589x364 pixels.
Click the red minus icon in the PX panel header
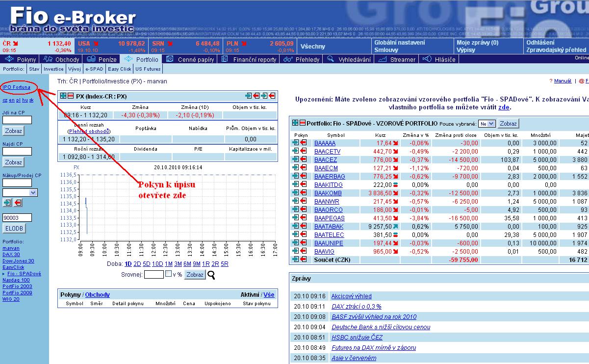tap(70, 96)
